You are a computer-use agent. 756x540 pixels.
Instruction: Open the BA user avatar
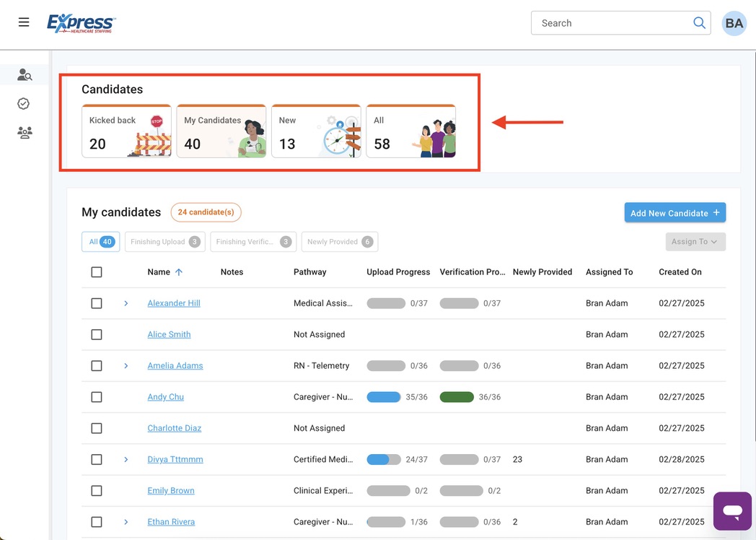pyautogui.click(x=734, y=23)
